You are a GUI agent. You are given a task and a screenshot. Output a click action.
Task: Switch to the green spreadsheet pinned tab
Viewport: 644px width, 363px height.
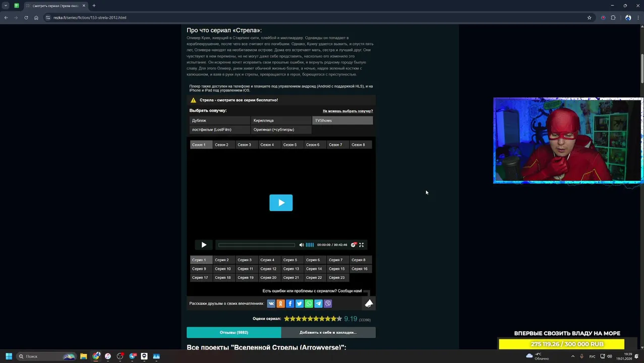click(17, 6)
